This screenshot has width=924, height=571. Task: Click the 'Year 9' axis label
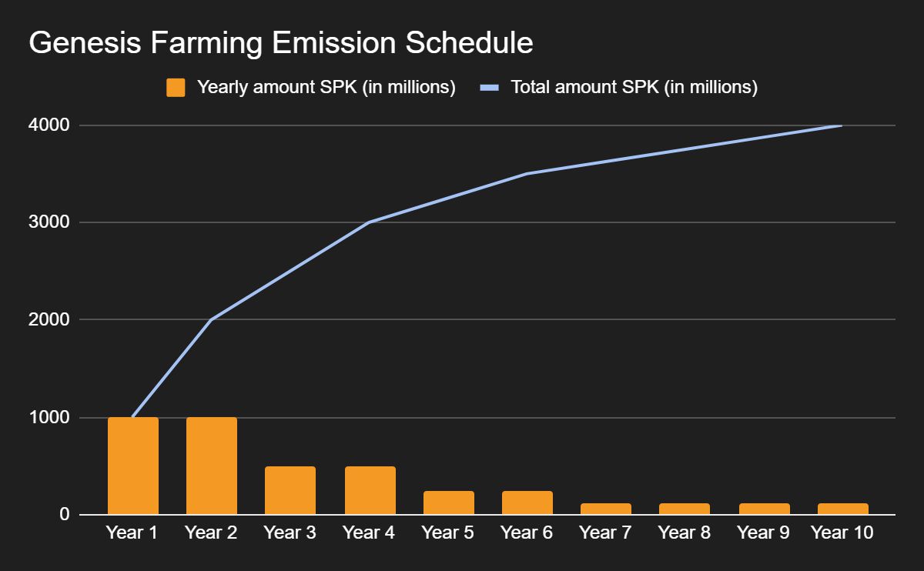pos(763,533)
